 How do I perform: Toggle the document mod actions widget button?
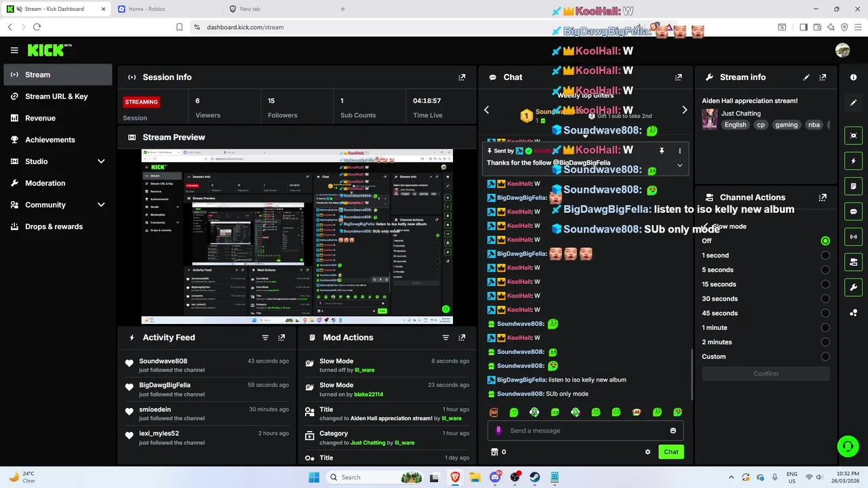point(853,186)
